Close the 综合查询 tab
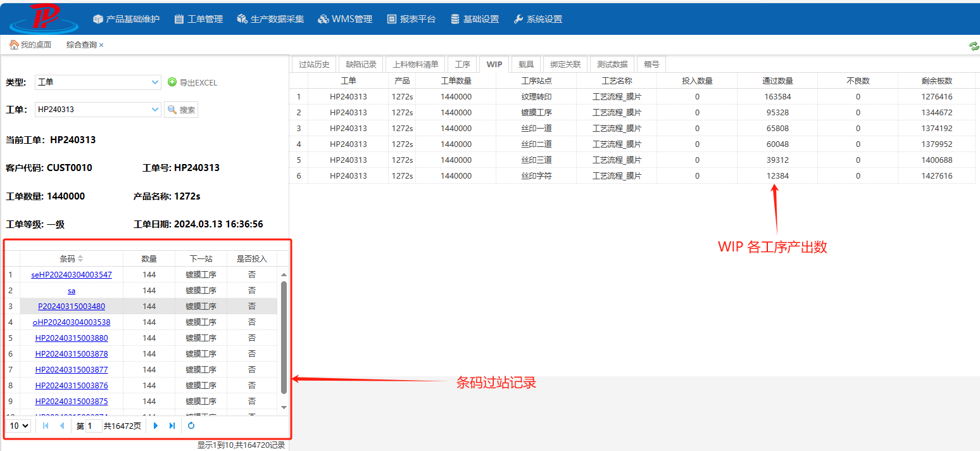The image size is (980, 451). (101, 45)
